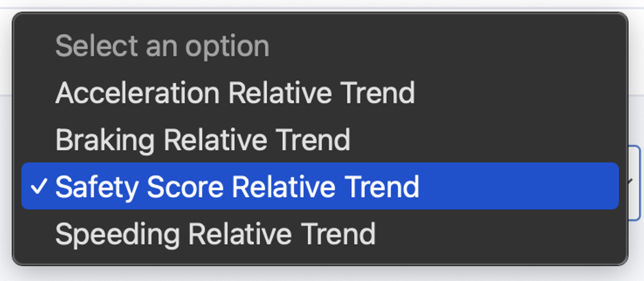
Task: Pick the Speeding Relative Trend option
Action: point(320,233)
